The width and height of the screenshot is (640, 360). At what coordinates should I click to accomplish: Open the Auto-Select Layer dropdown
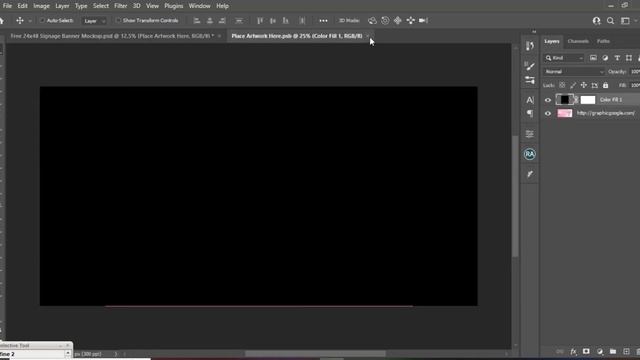[94, 21]
